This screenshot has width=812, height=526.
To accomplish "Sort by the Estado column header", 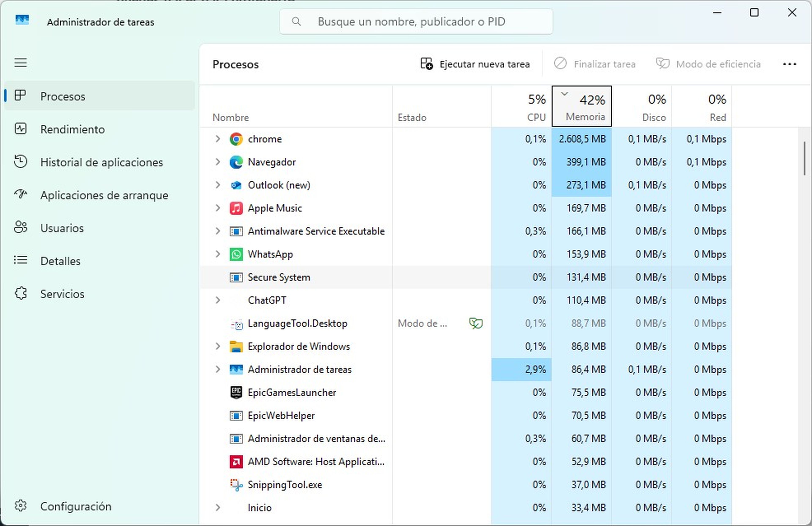I will point(442,106).
